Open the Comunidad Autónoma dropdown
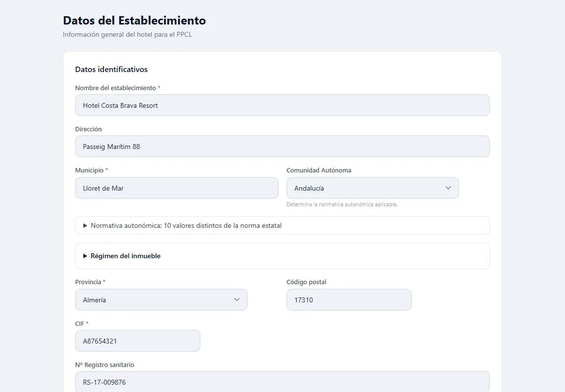The height and width of the screenshot is (392, 565). [x=372, y=188]
